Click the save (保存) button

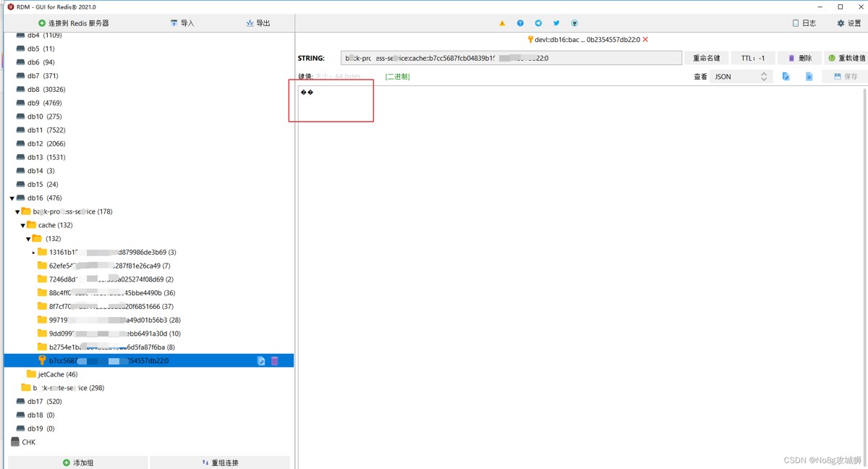pos(846,76)
